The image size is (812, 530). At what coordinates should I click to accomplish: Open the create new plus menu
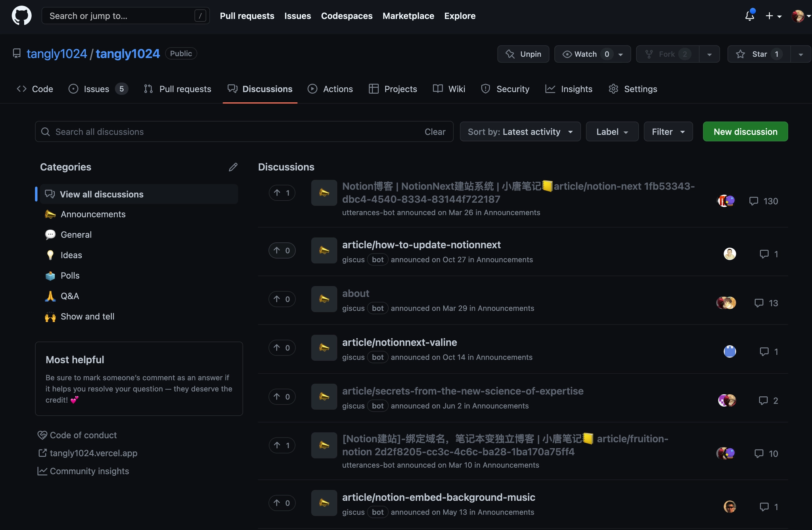point(773,16)
